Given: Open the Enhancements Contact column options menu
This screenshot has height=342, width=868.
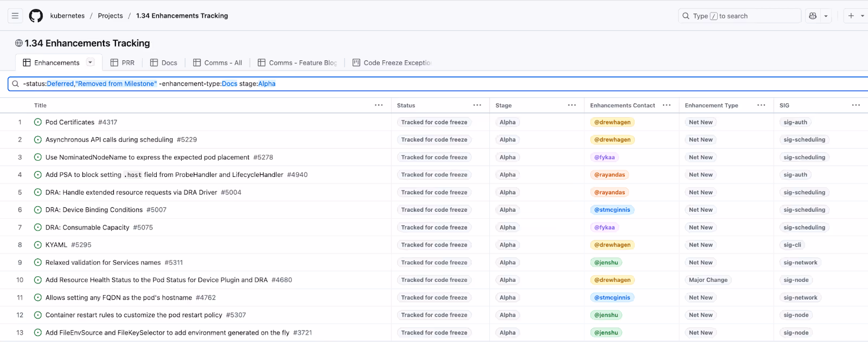Looking at the screenshot, I should point(667,105).
